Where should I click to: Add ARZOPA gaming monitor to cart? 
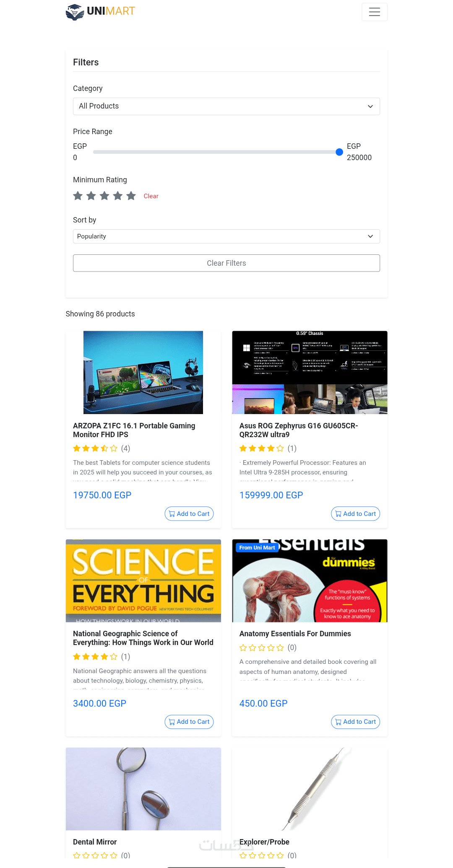coord(189,514)
